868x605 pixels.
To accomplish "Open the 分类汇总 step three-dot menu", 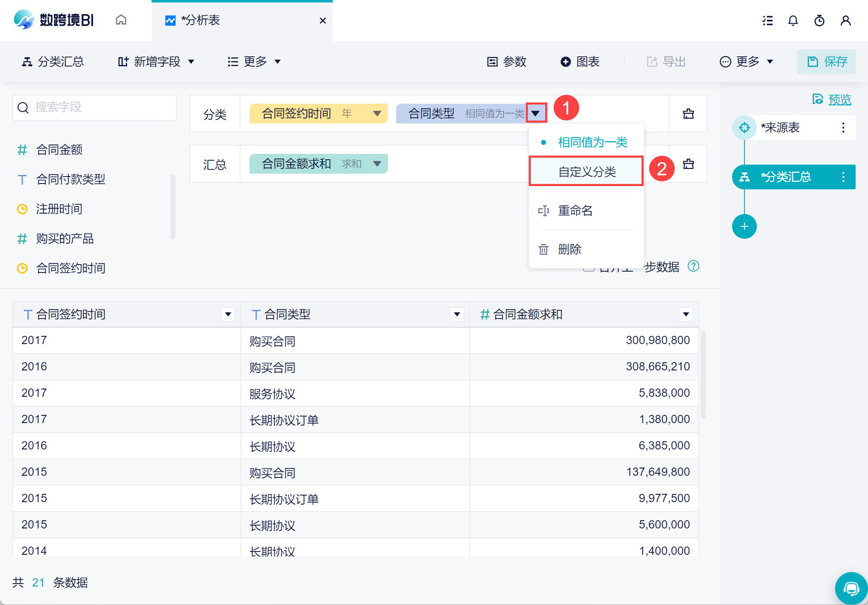I will [x=843, y=177].
